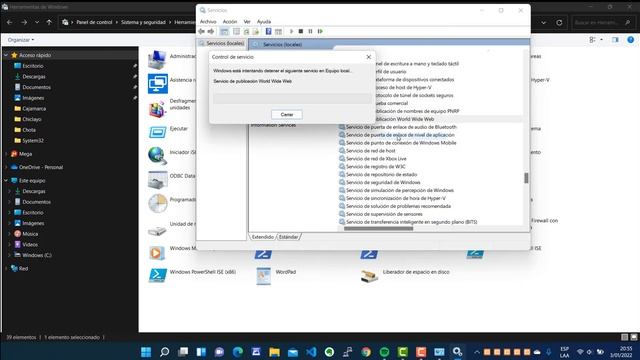
Task: Click the Start service play icon
Action: point(291,31)
